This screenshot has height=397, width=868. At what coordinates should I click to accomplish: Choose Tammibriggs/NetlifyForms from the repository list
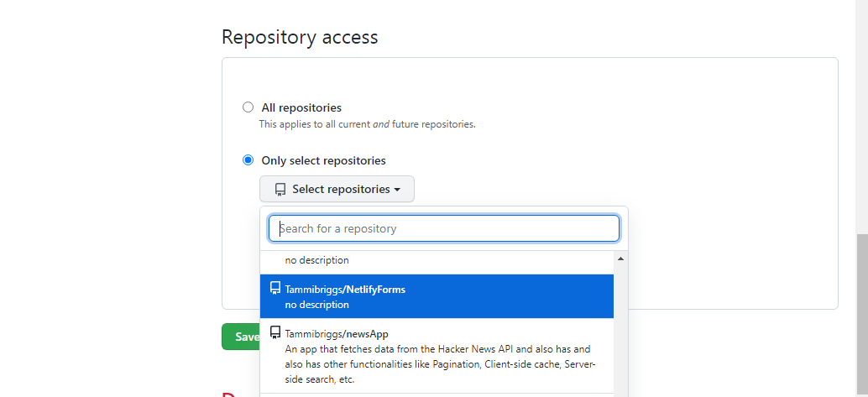437,296
